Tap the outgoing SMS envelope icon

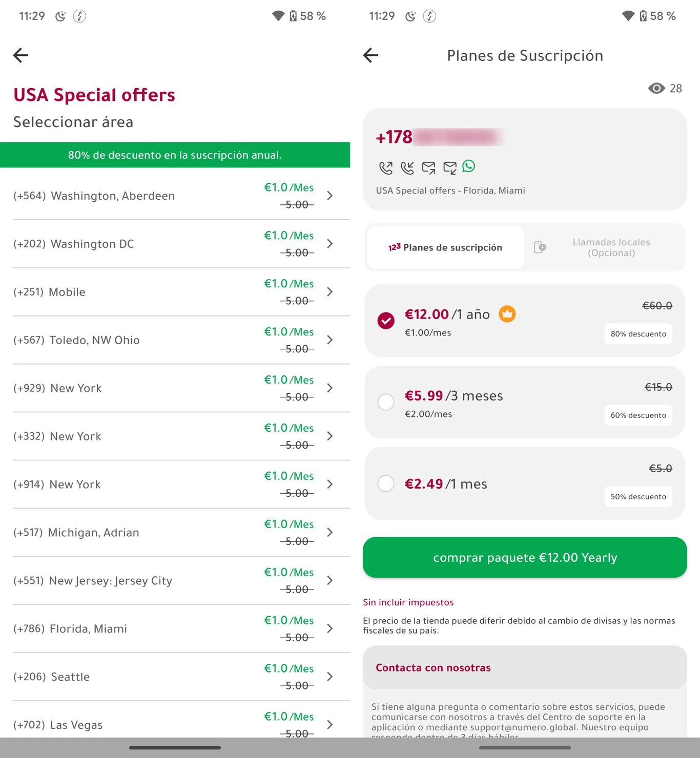click(428, 167)
